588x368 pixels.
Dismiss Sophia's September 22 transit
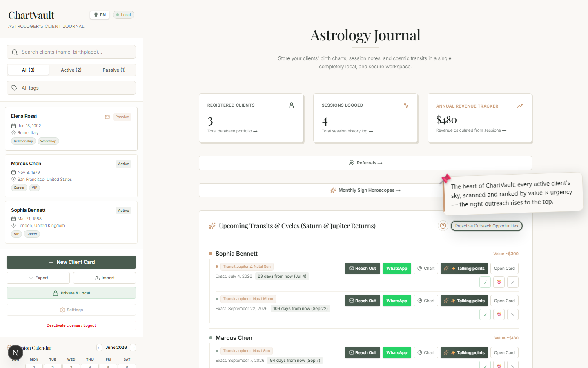pyautogui.click(x=513, y=314)
